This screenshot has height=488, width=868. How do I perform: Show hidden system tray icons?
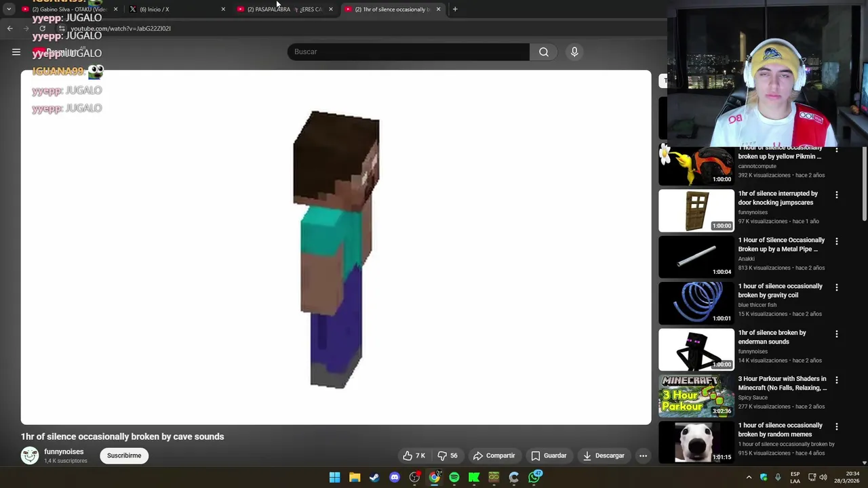(749, 477)
